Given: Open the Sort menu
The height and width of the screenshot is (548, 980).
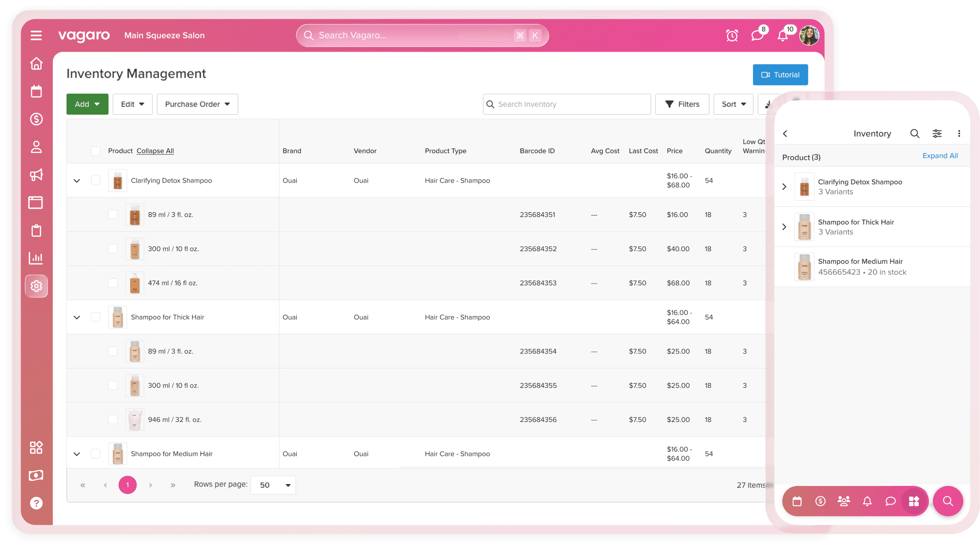Looking at the screenshot, I should click(x=733, y=104).
